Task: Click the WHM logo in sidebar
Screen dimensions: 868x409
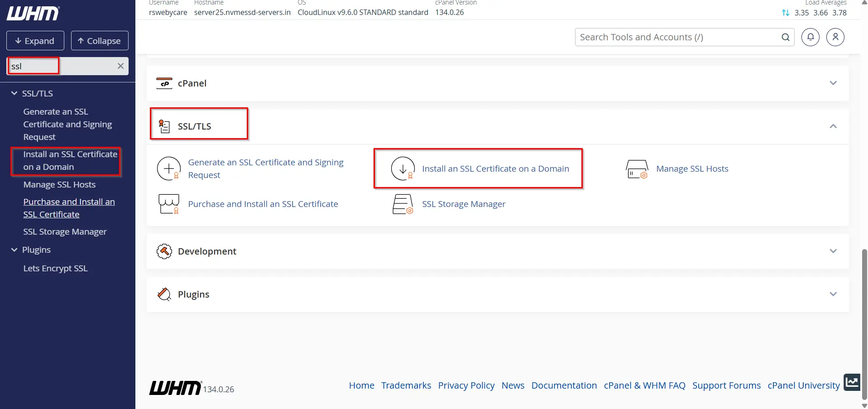Action: pyautogui.click(x=33, y=14)
